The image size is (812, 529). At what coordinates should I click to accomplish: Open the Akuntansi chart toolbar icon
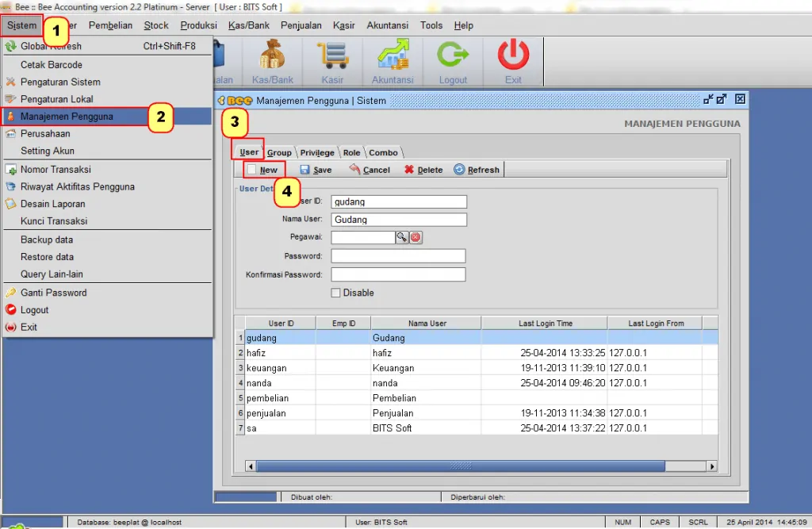[x=393, y=62]
